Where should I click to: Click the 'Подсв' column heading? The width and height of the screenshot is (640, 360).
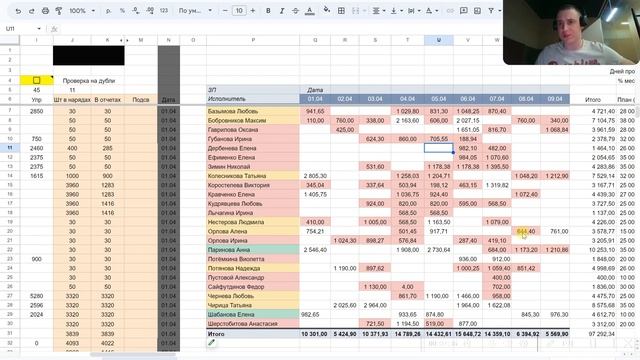pyautogui.click(x=141, y=100)
